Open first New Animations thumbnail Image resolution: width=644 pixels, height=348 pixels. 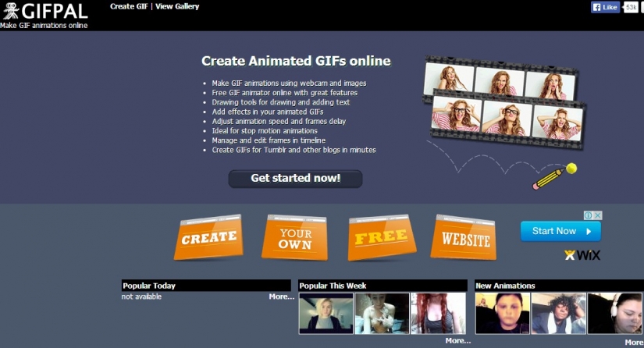(502, 314)
